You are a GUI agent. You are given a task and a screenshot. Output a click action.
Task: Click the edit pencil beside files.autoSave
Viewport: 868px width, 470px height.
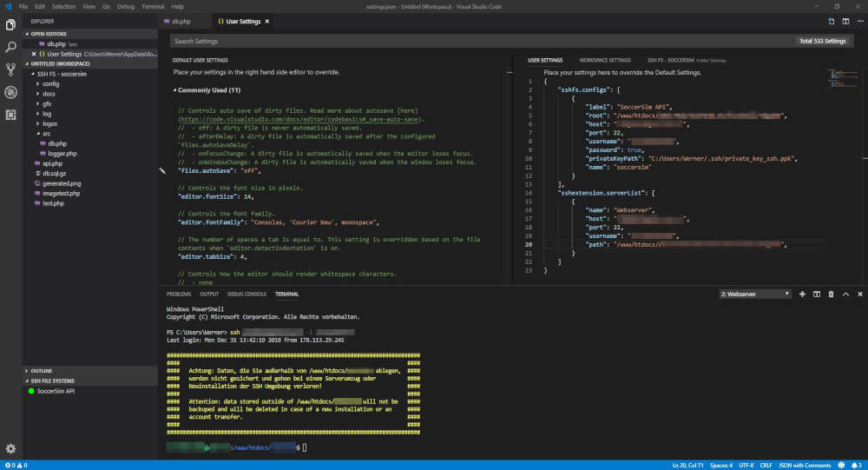[162, 172]
